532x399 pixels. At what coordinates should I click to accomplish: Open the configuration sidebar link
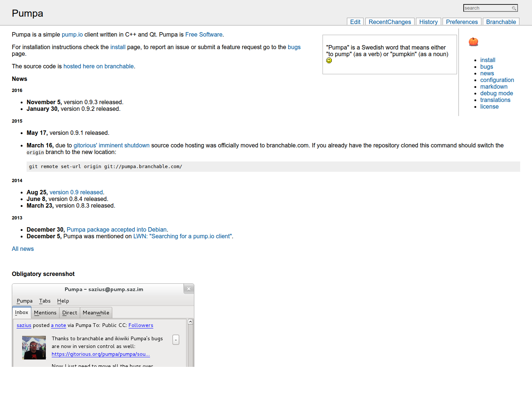click(497, 80)
